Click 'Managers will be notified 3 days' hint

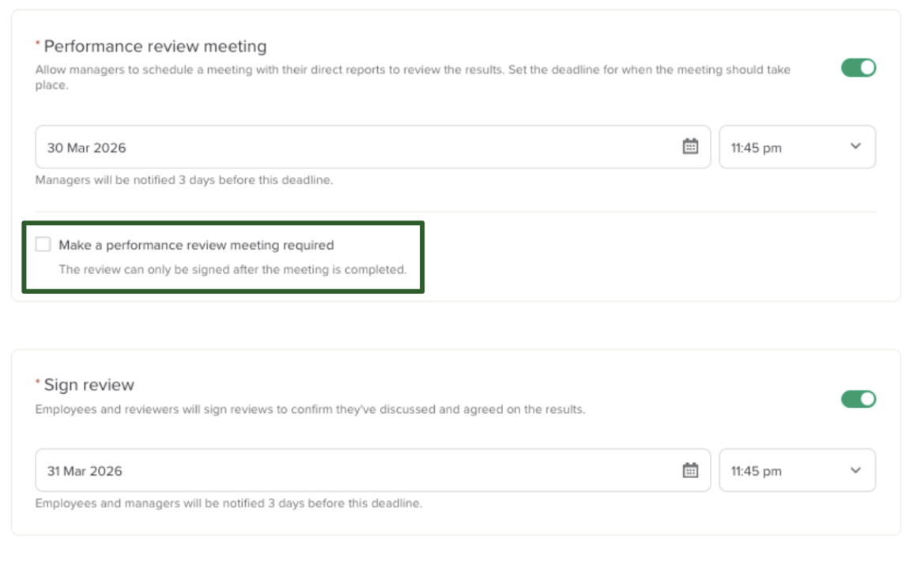184,180
